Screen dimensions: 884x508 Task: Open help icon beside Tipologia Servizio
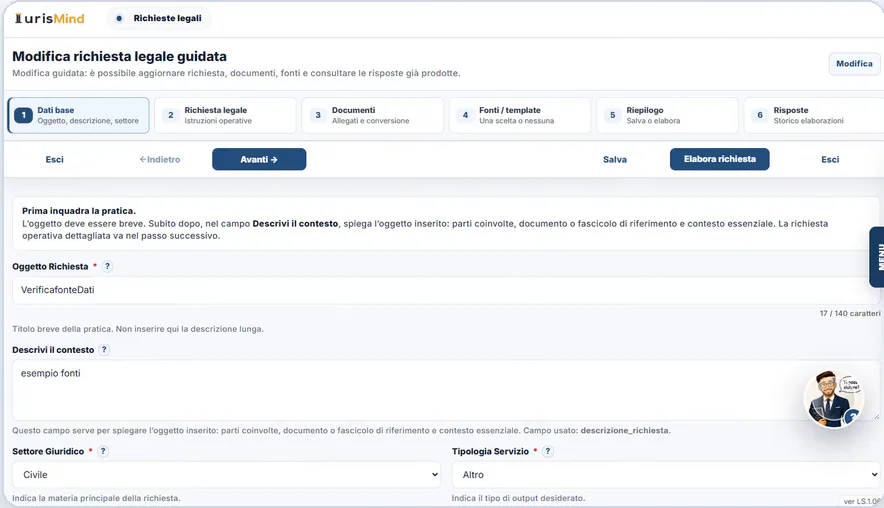click(x=547, y=451)
